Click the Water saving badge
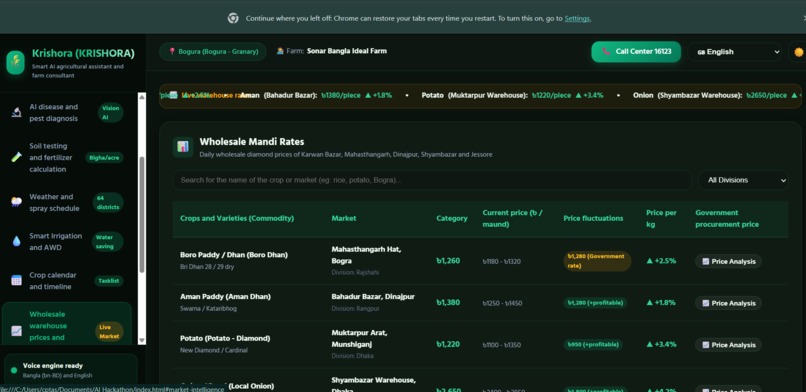The width and height of the screenshot is (806, 392). [x=107, y=241]
